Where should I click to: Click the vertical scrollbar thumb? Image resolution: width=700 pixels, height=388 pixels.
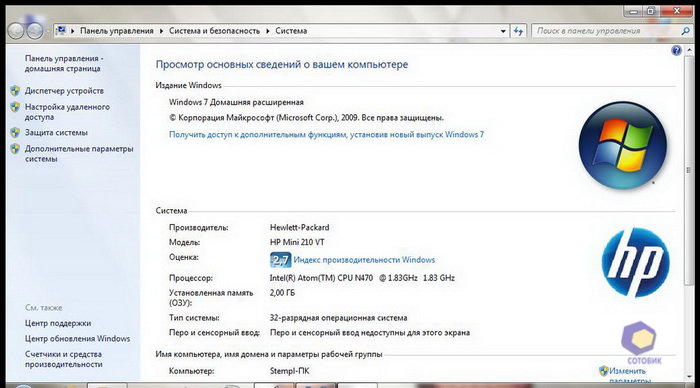(x=688, y=170)
